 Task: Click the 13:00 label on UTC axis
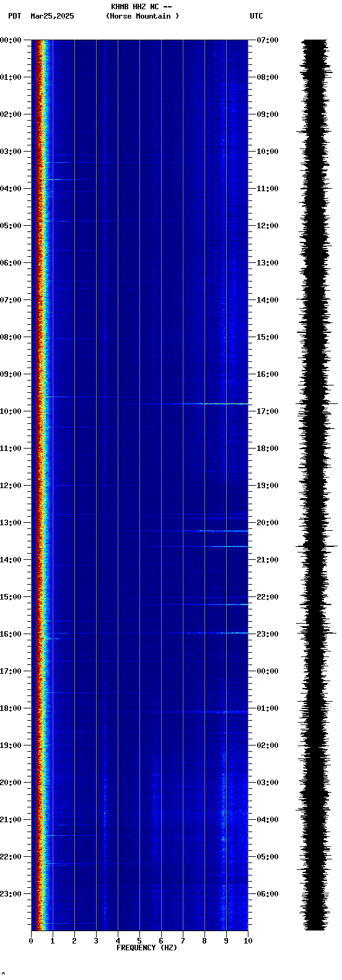[268, 263]
